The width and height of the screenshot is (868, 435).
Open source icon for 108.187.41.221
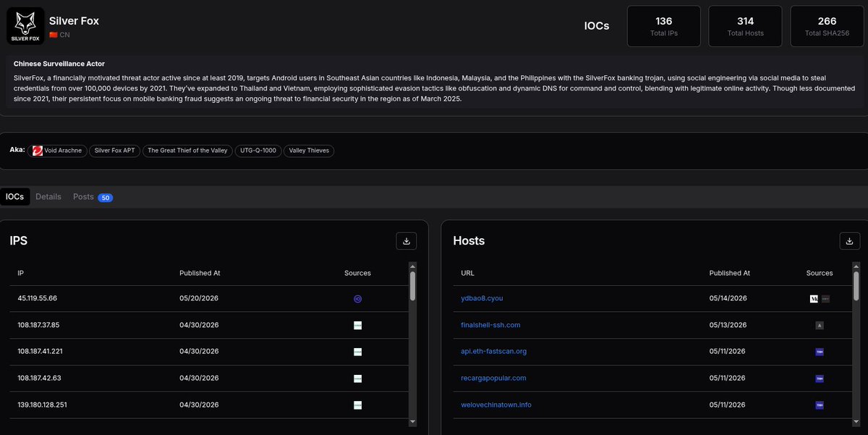pos(357,351)
